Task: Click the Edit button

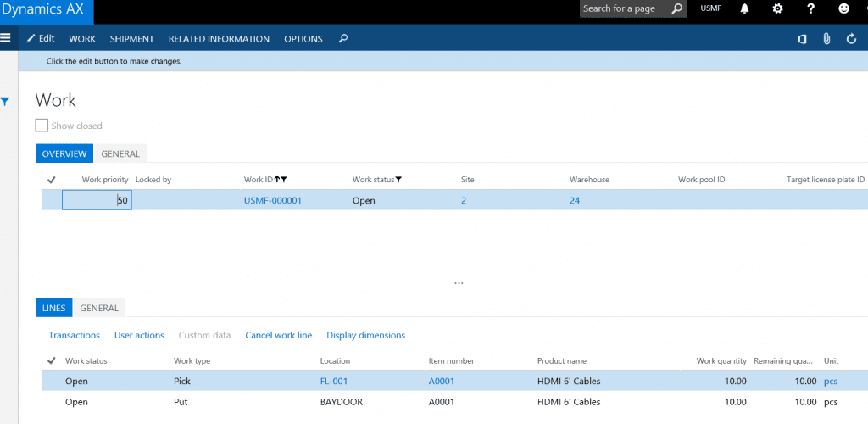Action: tap(40, 39)
